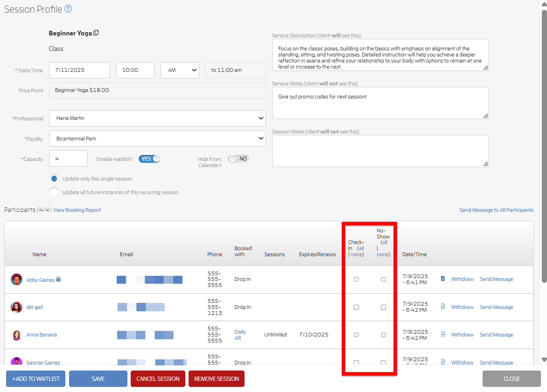Open Anna Banana document icon
The width and height of the screenshot is (547, 392).
click(443, 334)
